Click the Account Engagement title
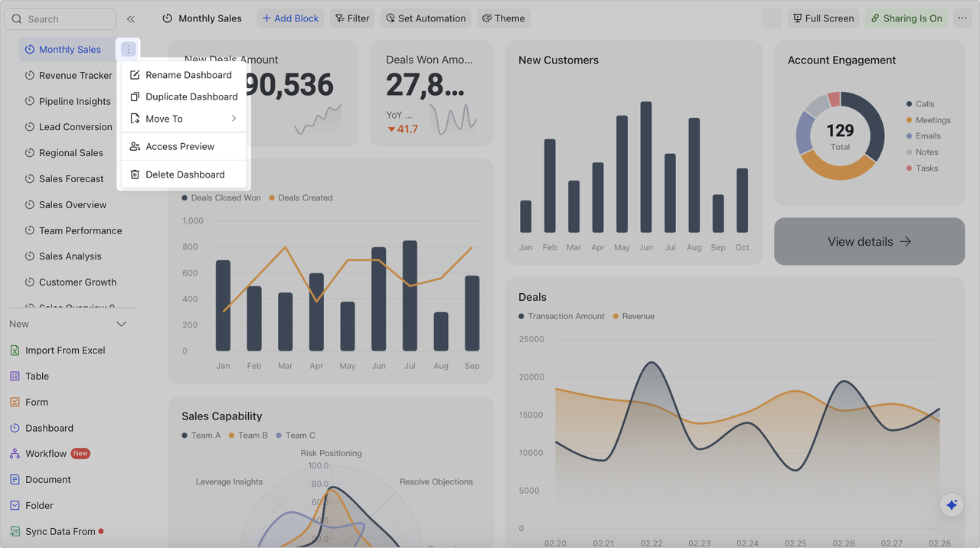Image resolution: width=980 pixels, height=548 pixels. coord(841,60)
